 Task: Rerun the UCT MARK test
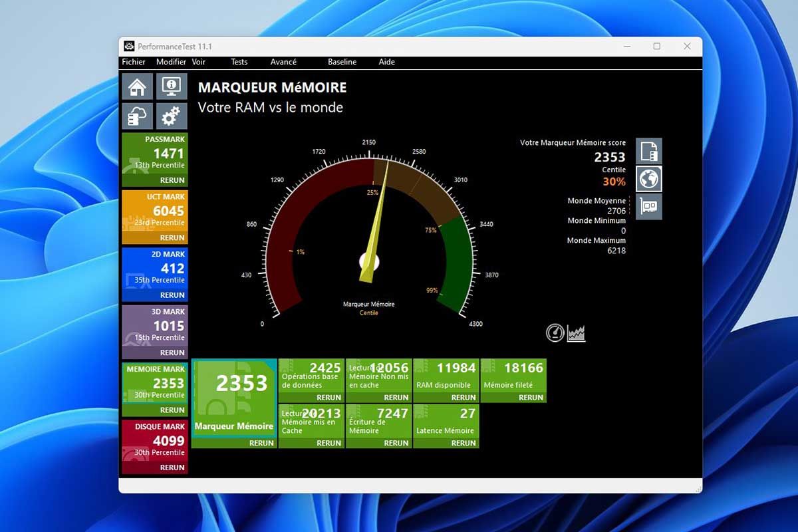(172, 237)
